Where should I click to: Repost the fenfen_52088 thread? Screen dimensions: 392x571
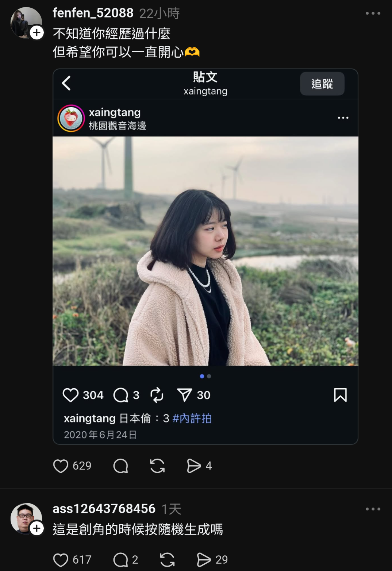(x=157, y=466)
